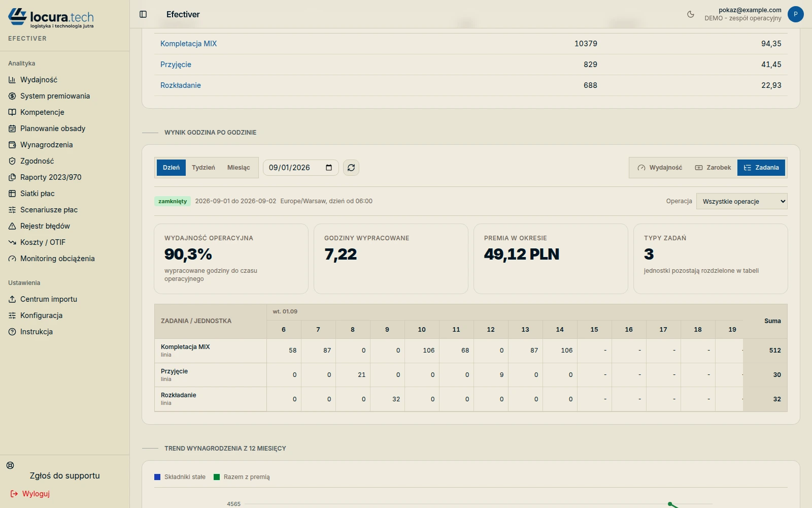Click the zamknięty status badge
Screen dimensions: 812x508
pyautogui.click(x=173, y=201)
